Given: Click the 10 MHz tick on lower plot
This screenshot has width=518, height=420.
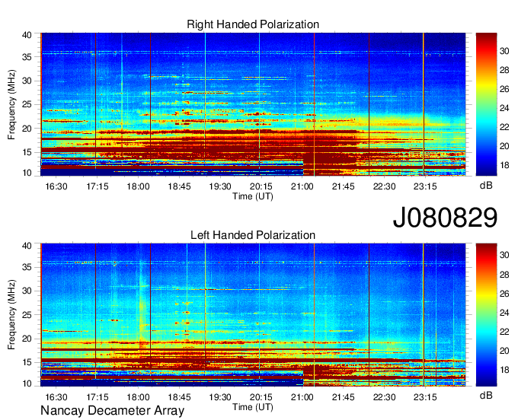Looking at the screenshot, I should [27, 383].
